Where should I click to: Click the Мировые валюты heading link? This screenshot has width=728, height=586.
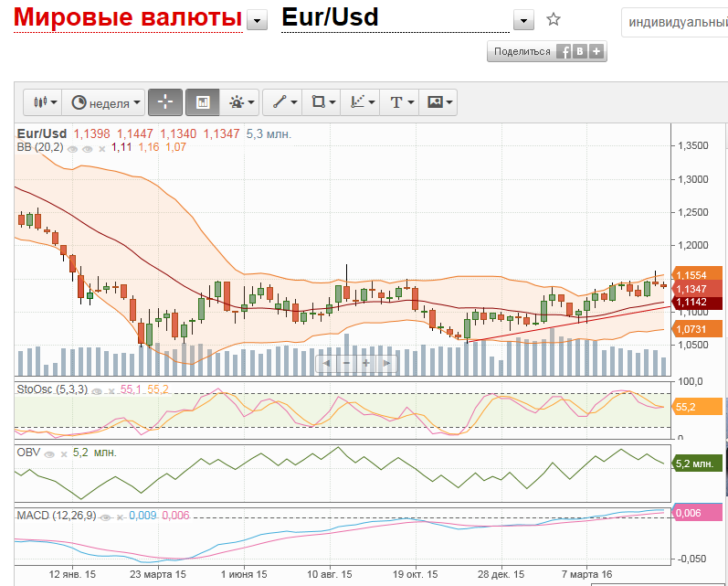point(128,18)
